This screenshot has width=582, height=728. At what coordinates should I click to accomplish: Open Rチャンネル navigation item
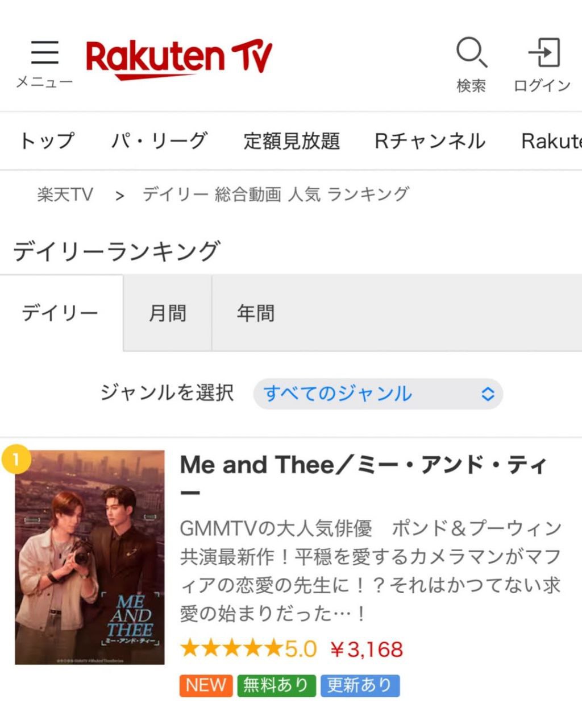430,141
